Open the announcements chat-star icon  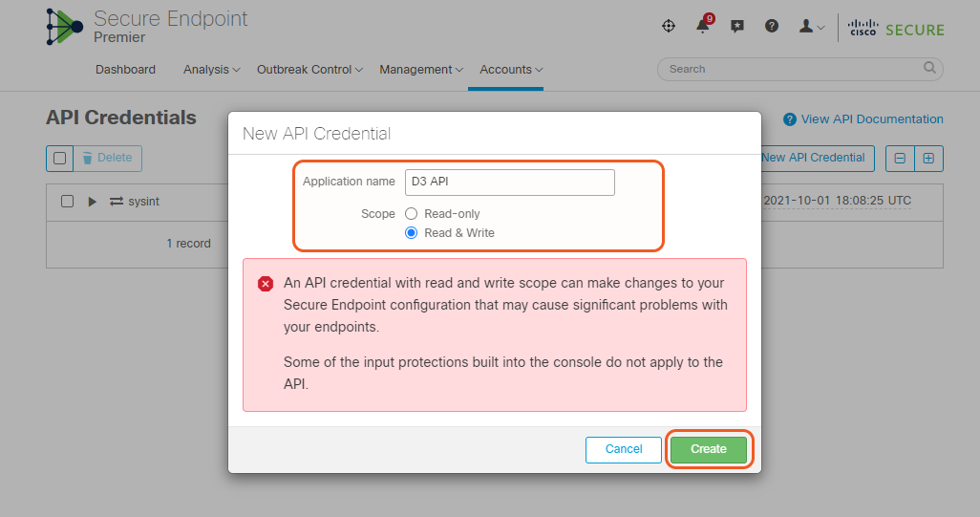click(x=737, y=26)
